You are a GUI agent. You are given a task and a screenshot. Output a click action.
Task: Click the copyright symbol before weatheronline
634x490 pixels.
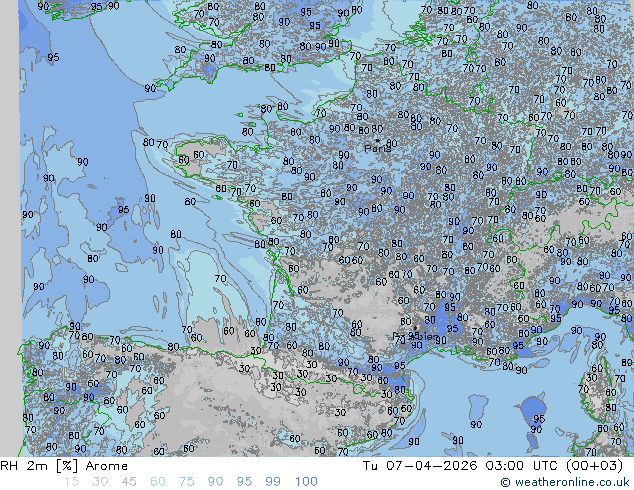tap(507, 482)
